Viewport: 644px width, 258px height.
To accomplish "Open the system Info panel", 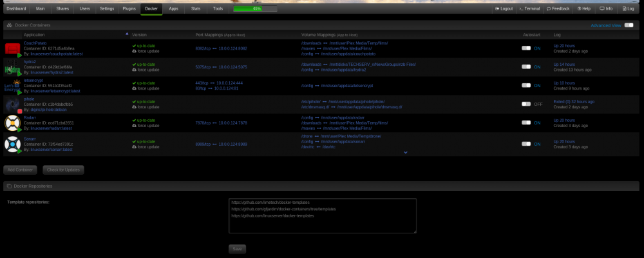I will tap(606, 8).
